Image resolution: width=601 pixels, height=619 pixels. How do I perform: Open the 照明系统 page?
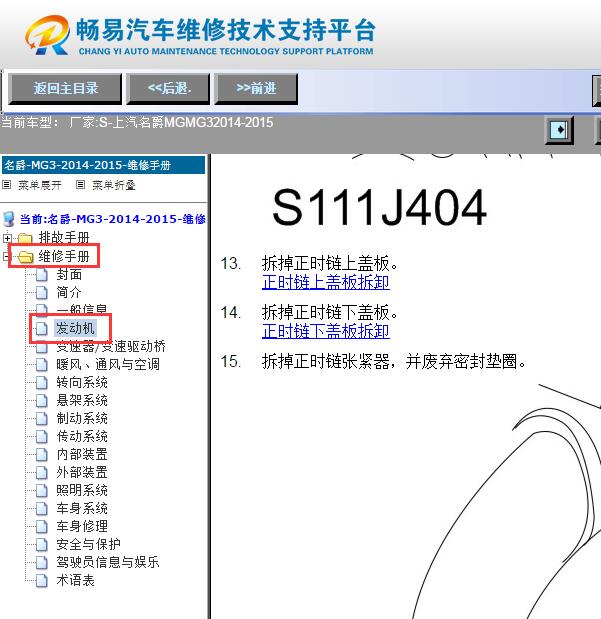pos(82,490)
